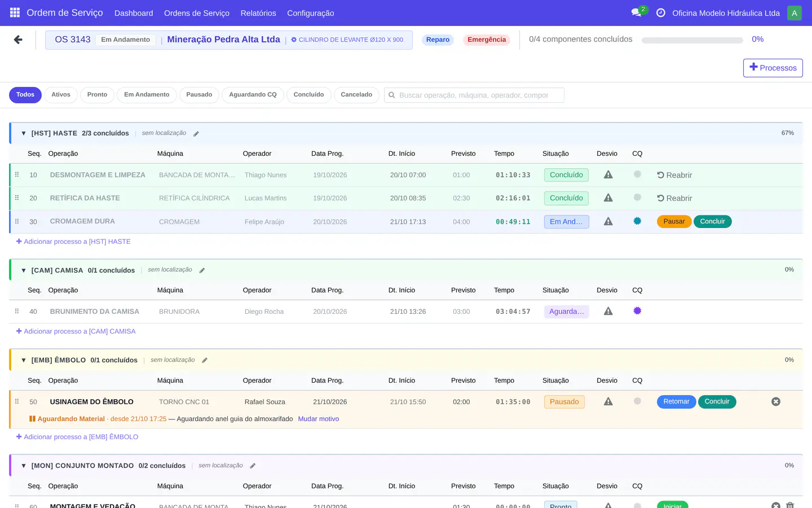Select the Aguardando CQ filter tab
The height and width of the screenshot is (508, 812).
point(253,95)
